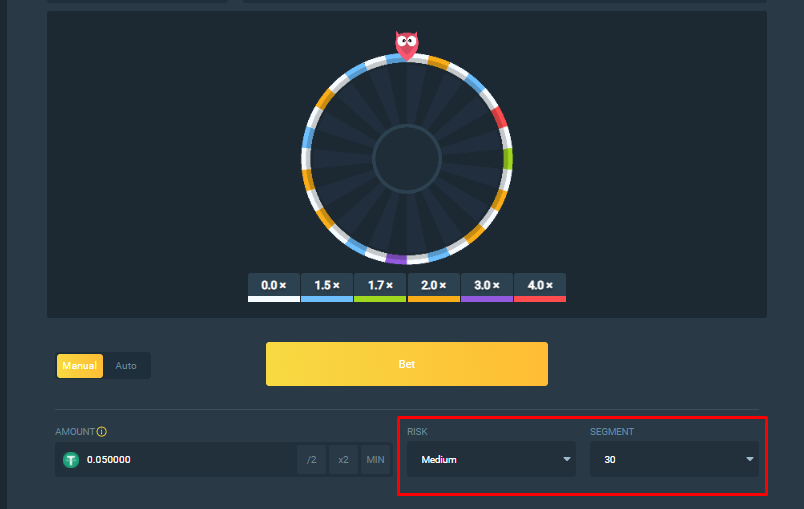Click the green Tether coin icon
804x509 pixels.
pos(71,460)
